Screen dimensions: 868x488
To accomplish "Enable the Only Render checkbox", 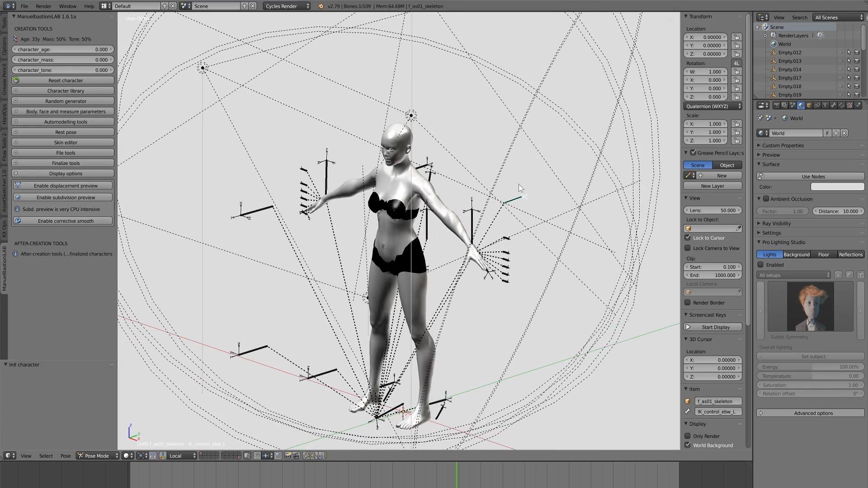I will [688, 436].
